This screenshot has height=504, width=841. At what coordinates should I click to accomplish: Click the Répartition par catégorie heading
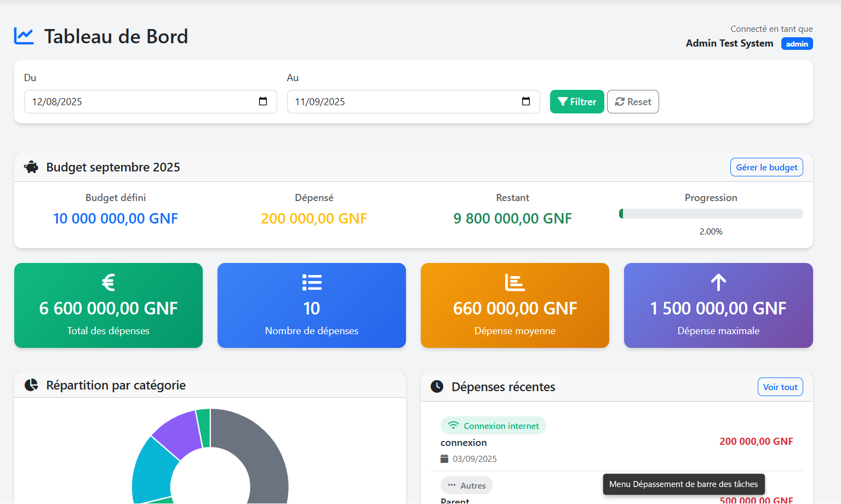(x=116, y=386)
